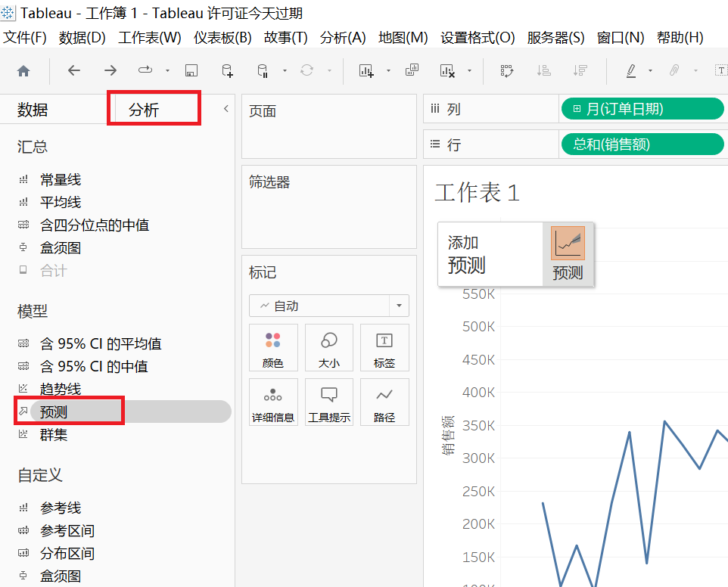The width and height of the screenshot is (728, 587).
Task: Open the 仪表板(B) menu
Action: point(222,37)
